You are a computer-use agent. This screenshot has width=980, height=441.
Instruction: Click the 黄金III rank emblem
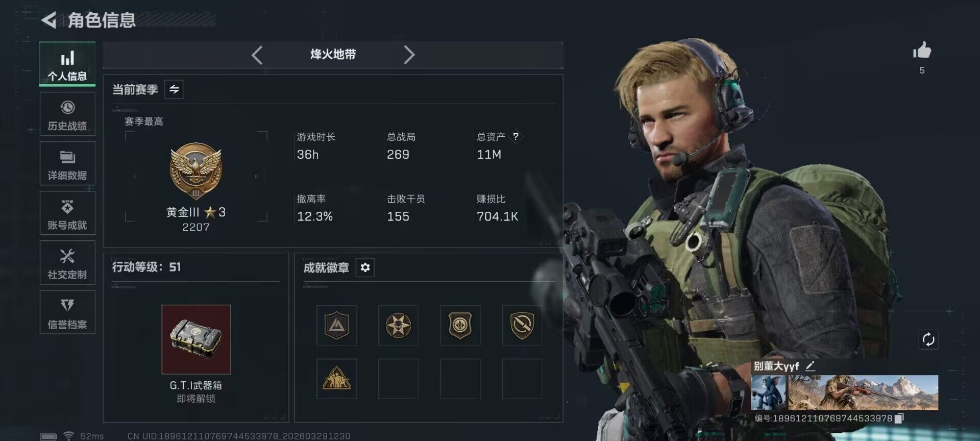196,171
